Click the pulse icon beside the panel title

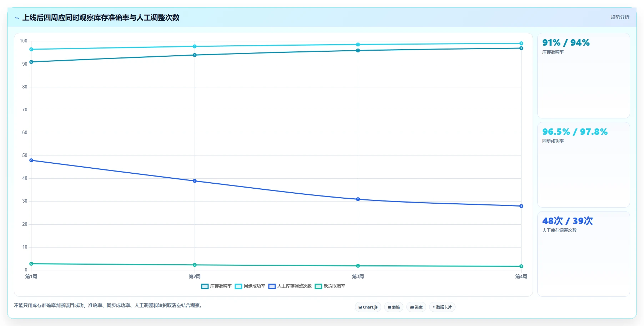pos(17,18)
